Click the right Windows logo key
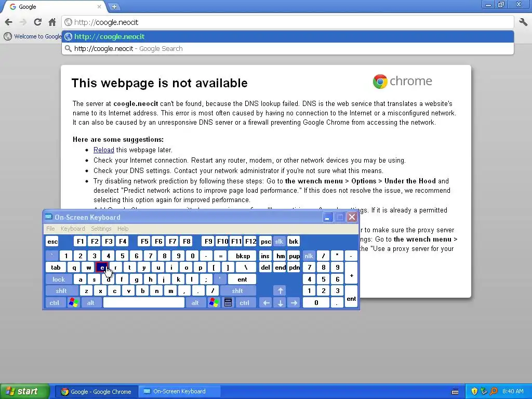The width and height of the screenshot is (532, 399). (214, 303)
